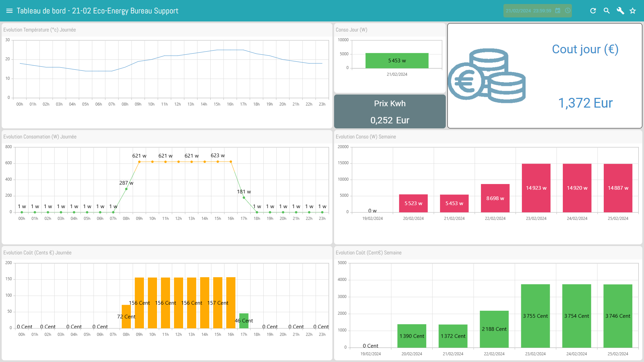The image size is (644, 362).
Task: Click the 21/02/2024 23:59:59 date field
Action: 528,11
